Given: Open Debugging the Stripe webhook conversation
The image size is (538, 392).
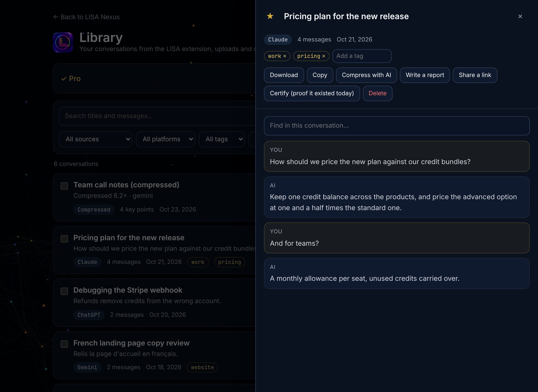Looking at the screenshot, I should (x=128, y=290).
